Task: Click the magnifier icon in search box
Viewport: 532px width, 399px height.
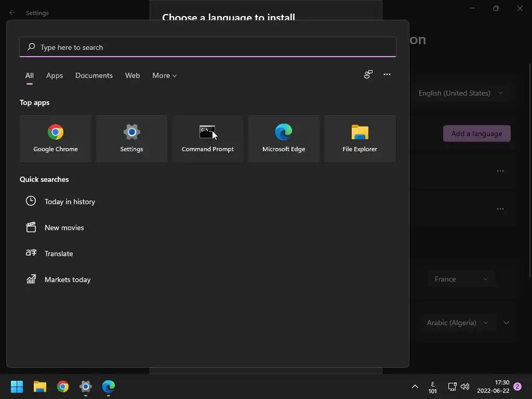Action: click(x=31, y=47)
